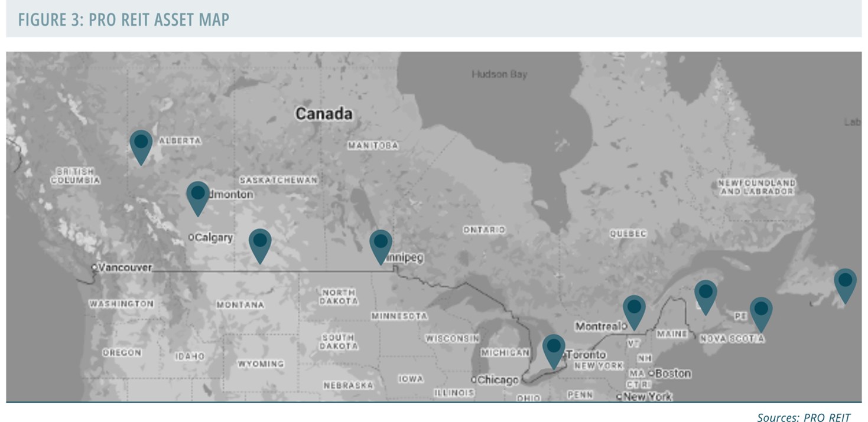
Task: Click the Figure 3 PRO REIT Asset Map title
Action: 123,19
